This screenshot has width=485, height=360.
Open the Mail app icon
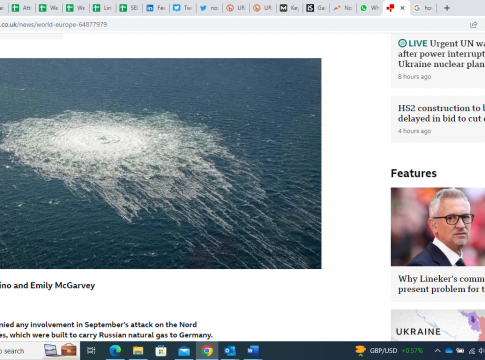pos(184,351)
